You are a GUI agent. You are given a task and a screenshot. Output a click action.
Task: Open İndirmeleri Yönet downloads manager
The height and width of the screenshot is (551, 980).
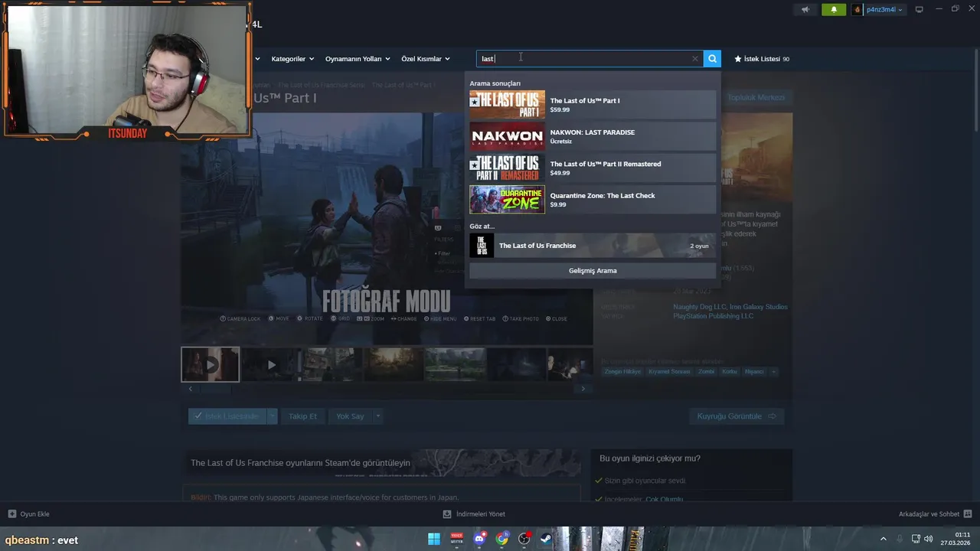[474, 514]
